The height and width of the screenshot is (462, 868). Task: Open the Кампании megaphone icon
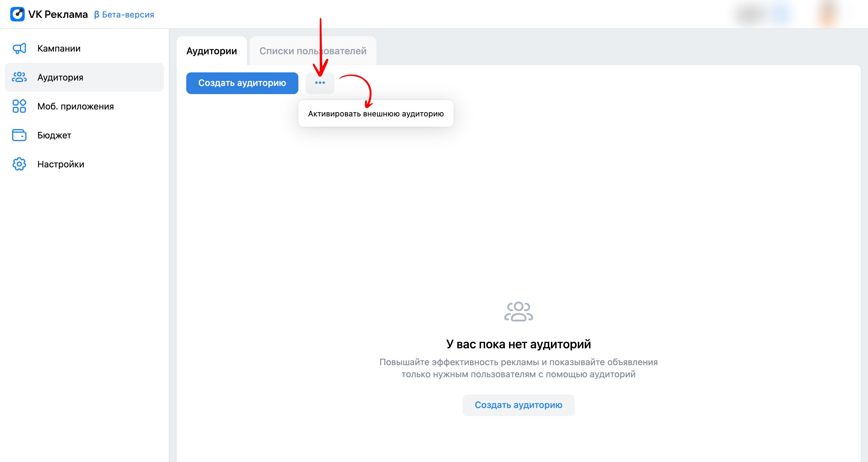(x=19, y=49)
